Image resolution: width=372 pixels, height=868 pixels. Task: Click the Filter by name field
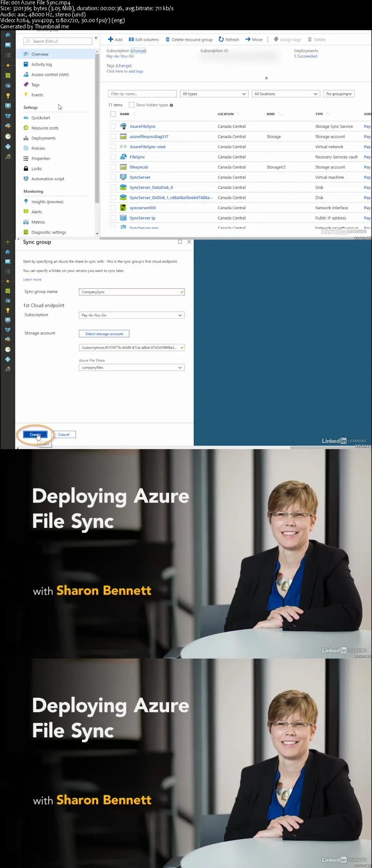pyautogui.click(x=142, y=94)
